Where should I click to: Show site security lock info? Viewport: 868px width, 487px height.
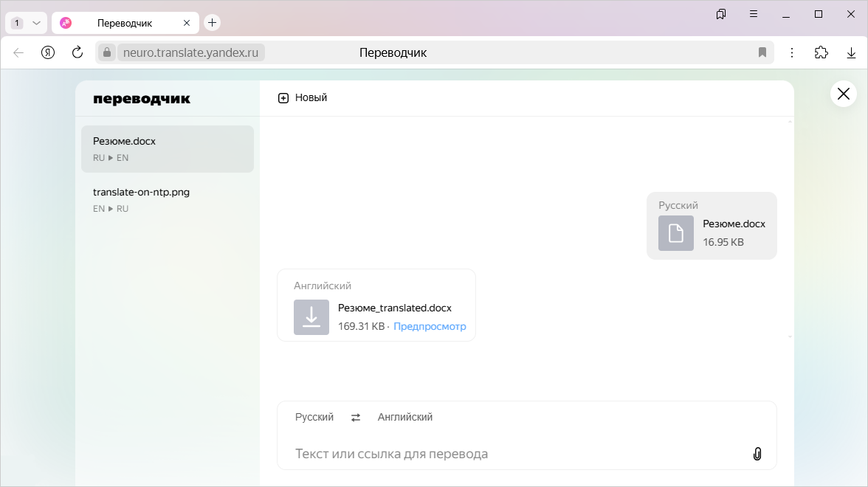107,52
